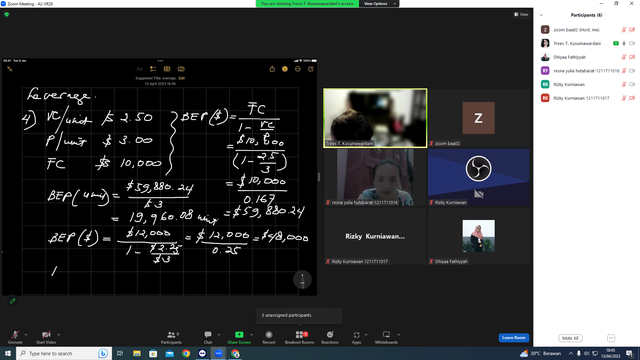
Task: Open the Chat panel
Action: point(208,337)
